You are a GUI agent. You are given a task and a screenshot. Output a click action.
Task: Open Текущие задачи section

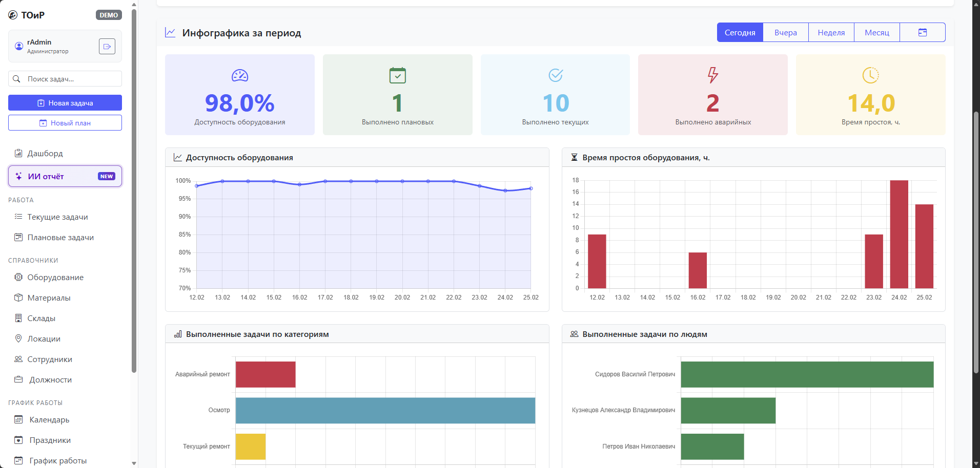coord(57,217)
